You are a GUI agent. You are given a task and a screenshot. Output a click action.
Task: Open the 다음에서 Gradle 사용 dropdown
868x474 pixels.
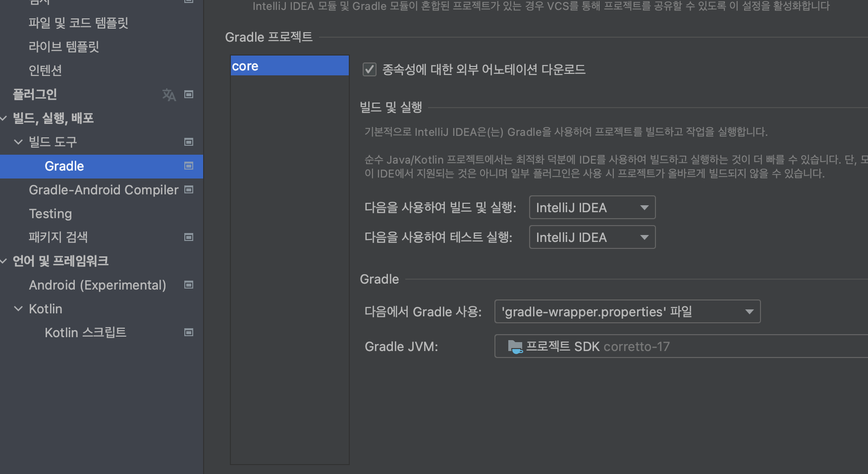[627, 311]
